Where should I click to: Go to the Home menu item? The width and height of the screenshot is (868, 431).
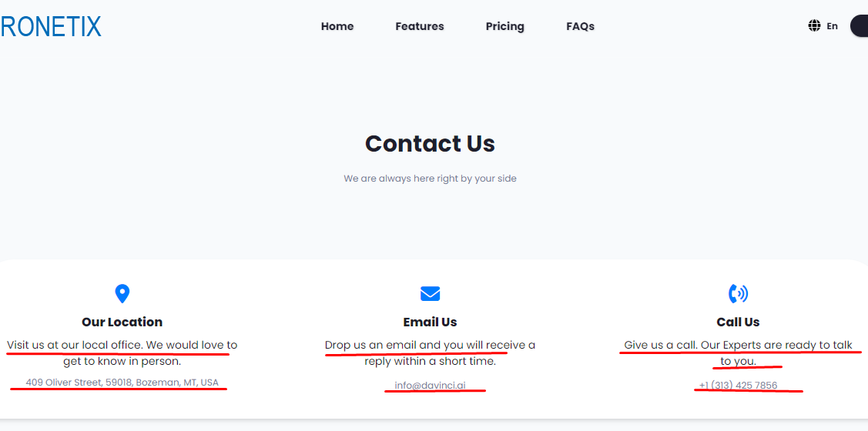(x=337, y=26)
